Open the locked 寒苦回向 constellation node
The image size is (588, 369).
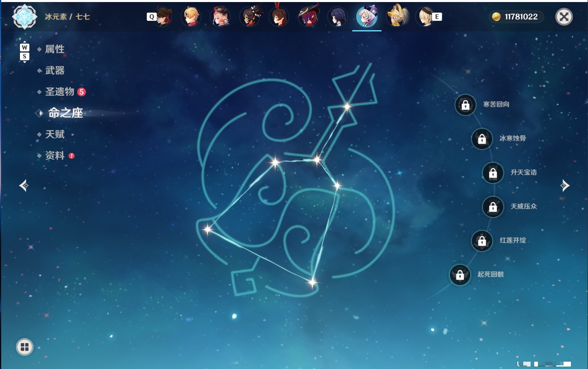coord(465,105)
